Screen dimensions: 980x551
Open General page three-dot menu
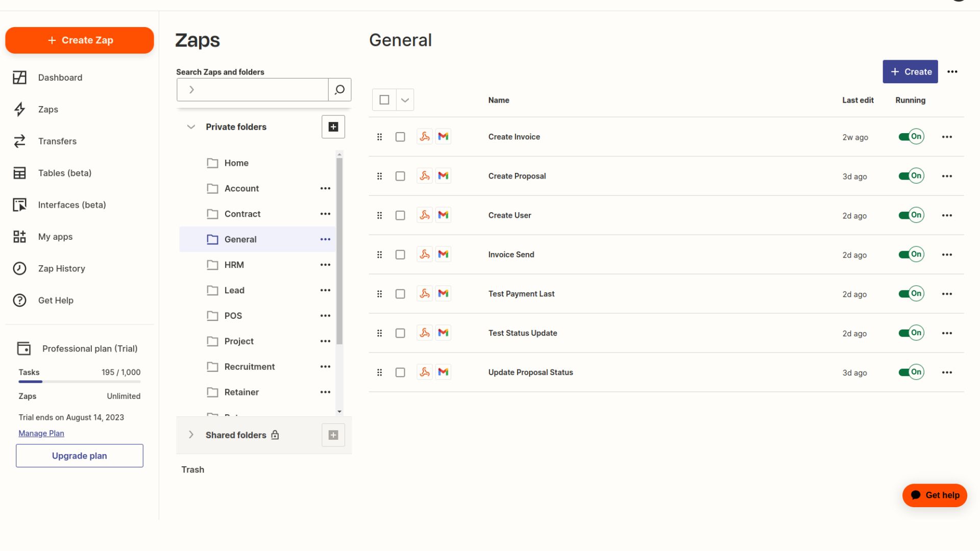point(952,72)
